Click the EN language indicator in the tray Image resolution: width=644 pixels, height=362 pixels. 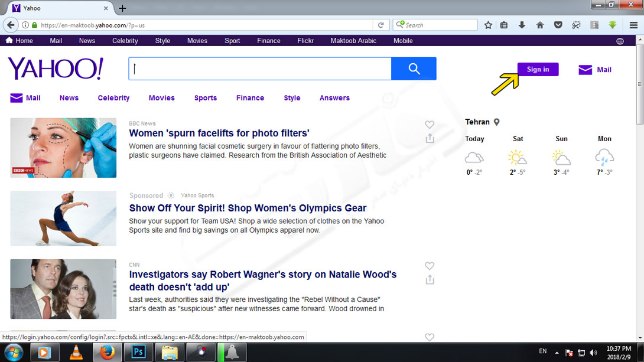(542, 351)
